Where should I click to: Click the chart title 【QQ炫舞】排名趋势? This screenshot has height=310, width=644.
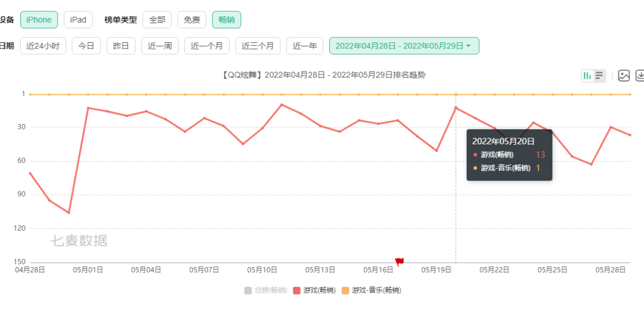pos(323,75)
